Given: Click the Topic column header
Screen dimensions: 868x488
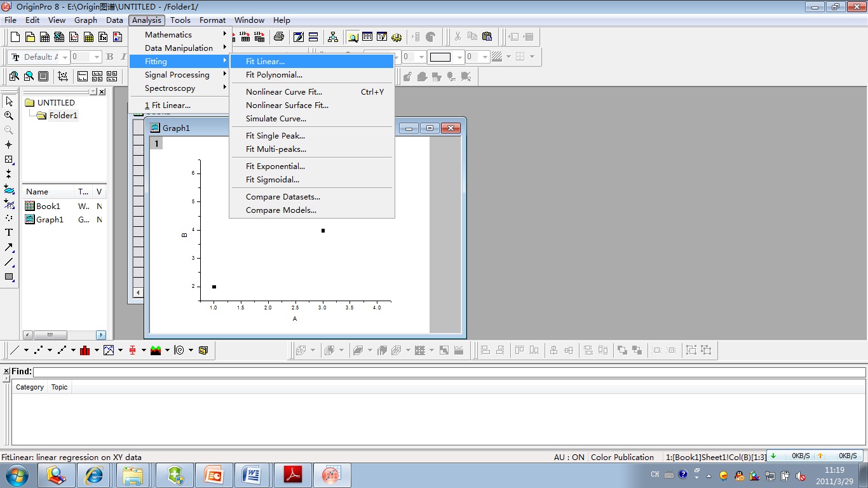Looking at the screenshot, I should pos(60,387).
